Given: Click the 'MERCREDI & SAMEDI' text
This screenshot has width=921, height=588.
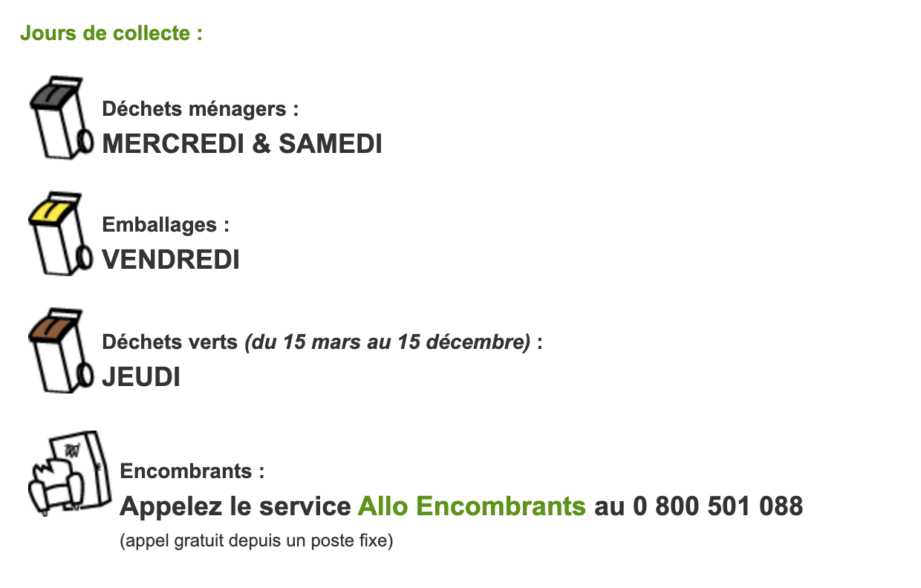Looking at the screenshot, I should pos(242,144).
